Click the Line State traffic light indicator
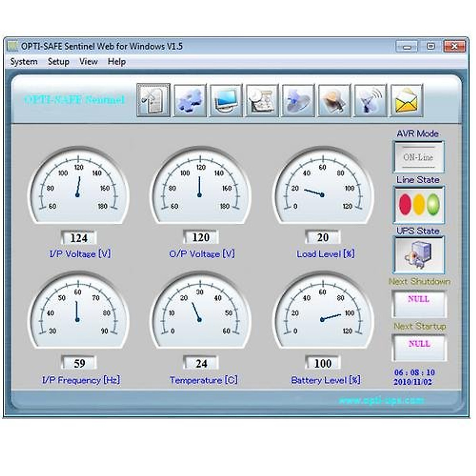476x476 pixels. 418,205
